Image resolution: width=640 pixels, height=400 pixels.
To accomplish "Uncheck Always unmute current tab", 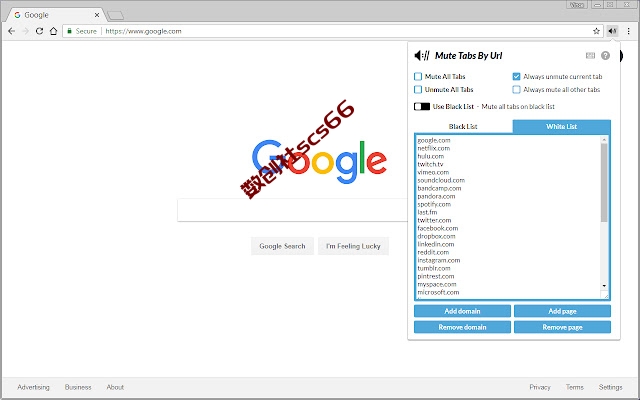I will coord(516,76).
